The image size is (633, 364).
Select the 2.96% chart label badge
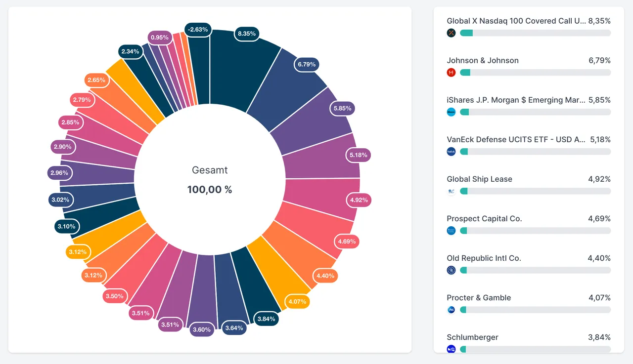click(60, 173)
